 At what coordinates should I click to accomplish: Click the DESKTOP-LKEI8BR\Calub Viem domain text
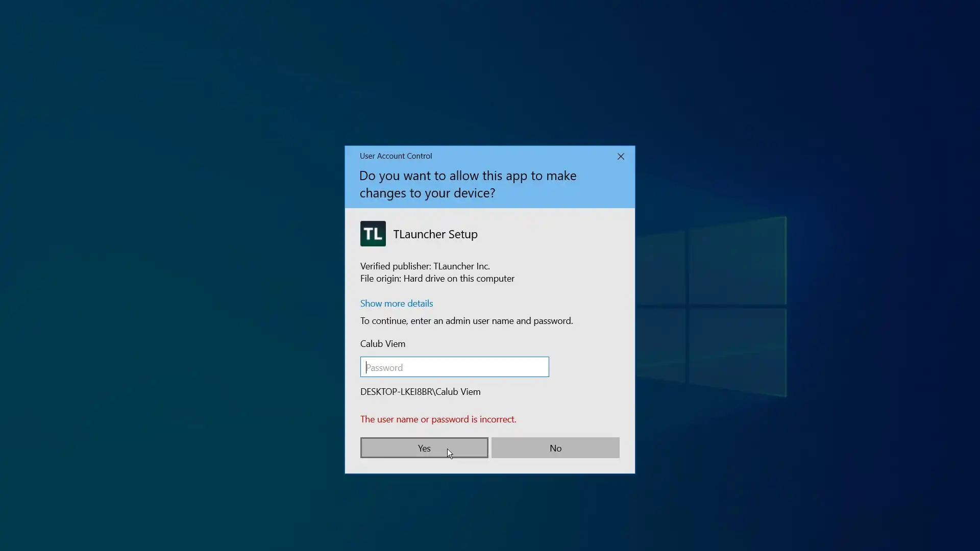[420, 392]
